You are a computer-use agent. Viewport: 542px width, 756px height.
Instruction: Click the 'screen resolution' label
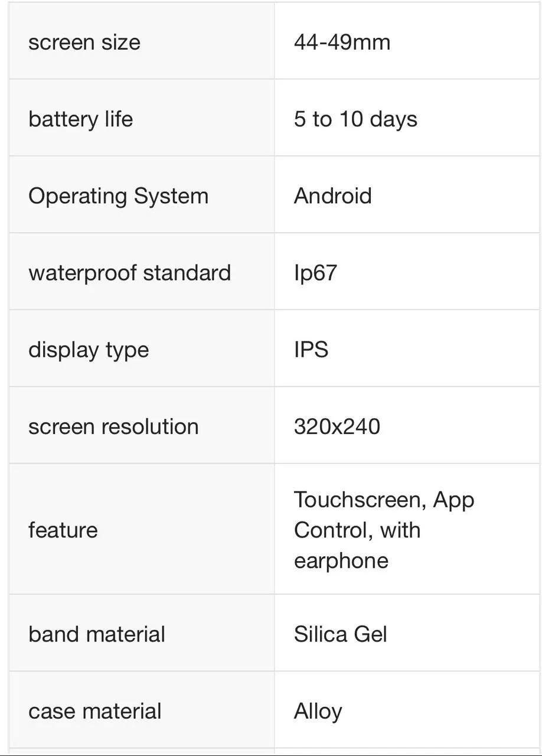click(113, 426)
